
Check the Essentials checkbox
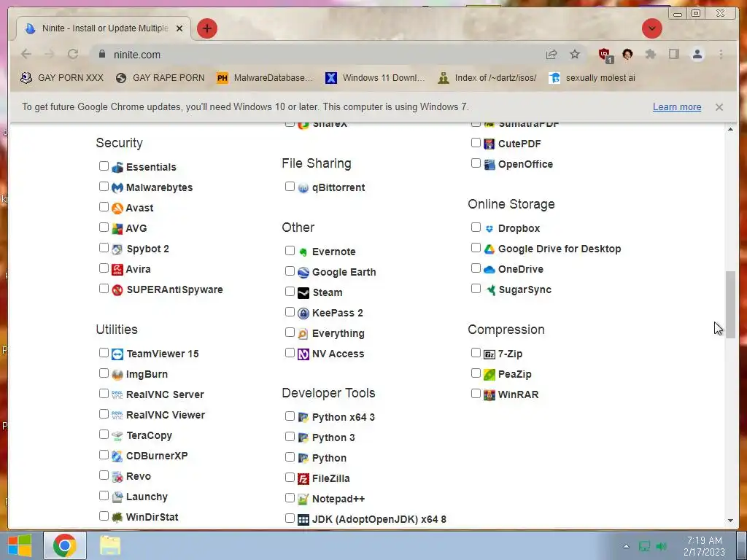[104, 166]
